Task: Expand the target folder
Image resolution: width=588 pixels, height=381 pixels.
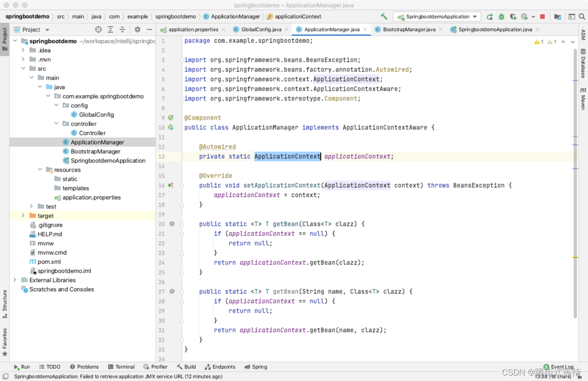Action: [23, 216]
